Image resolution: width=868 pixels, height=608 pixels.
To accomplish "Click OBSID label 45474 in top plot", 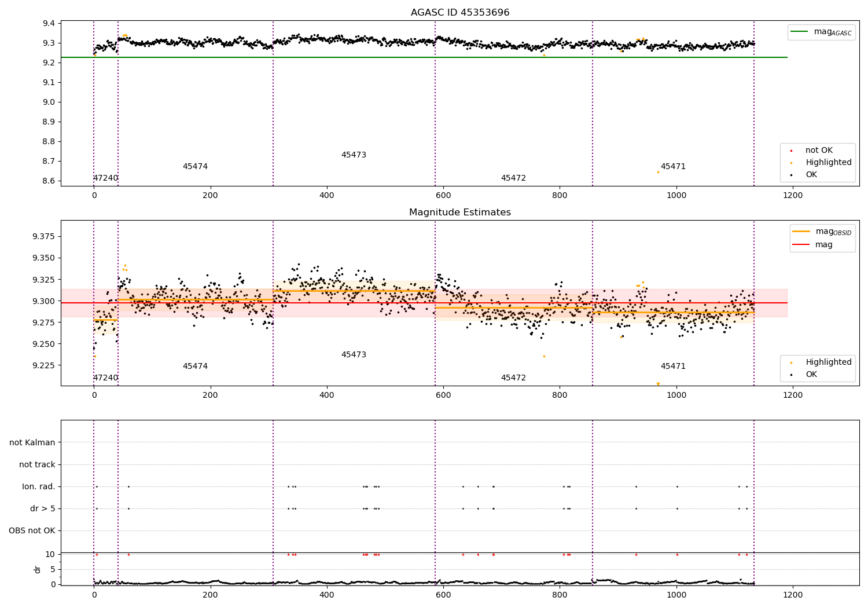I will (x=195, y=167).
